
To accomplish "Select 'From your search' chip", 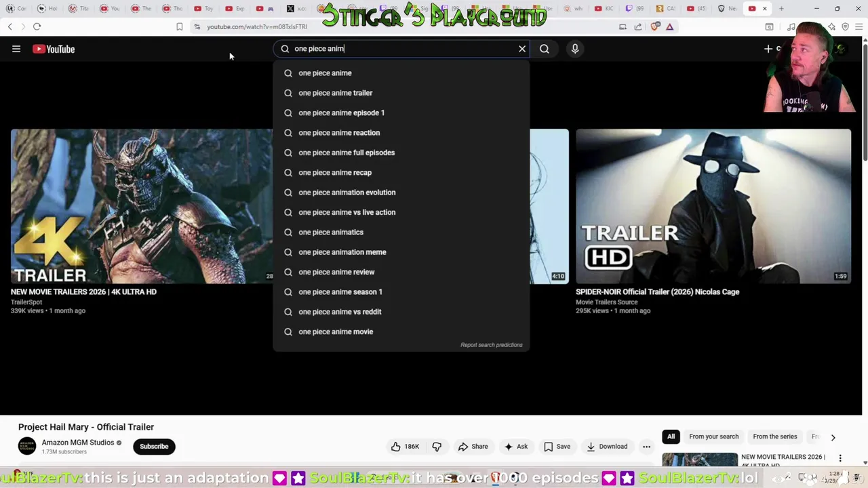I will 714,436.
